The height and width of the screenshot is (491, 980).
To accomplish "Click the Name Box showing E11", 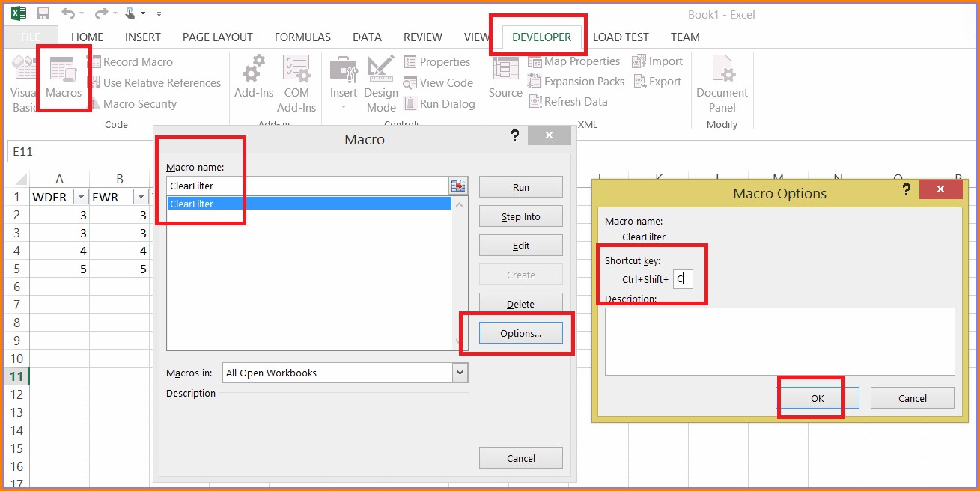I will coord(79,151).
